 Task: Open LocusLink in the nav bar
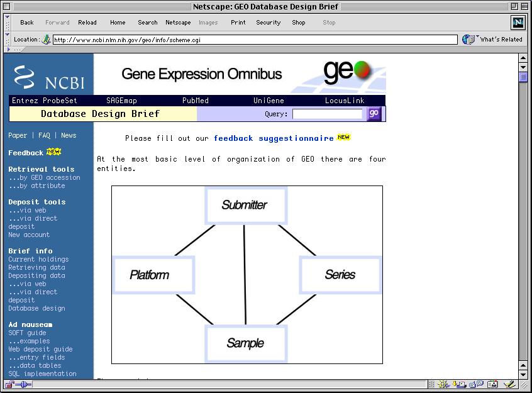[345, 101]
